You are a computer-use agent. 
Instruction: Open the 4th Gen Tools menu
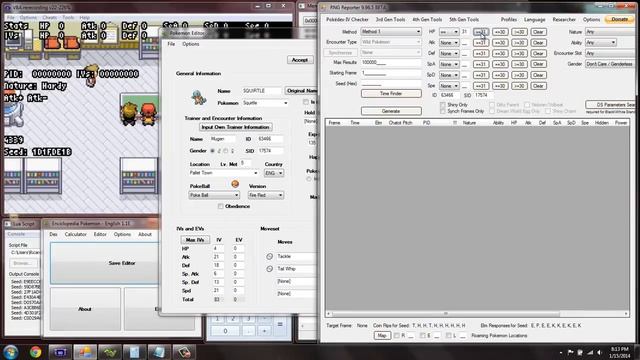coord(427,20)
